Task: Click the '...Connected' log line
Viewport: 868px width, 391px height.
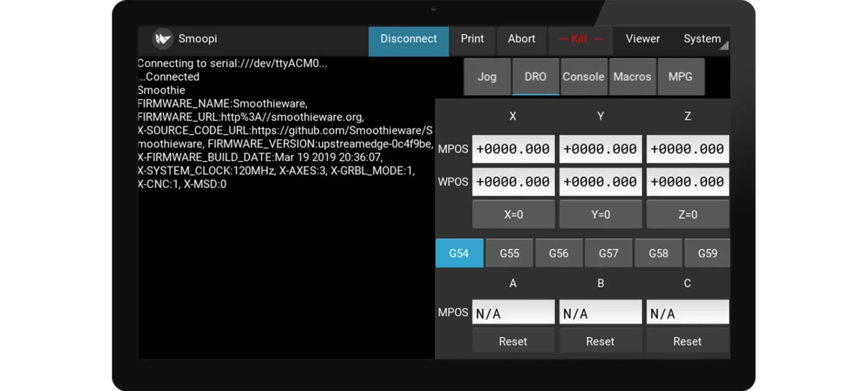Action: (x=169, y=77)
